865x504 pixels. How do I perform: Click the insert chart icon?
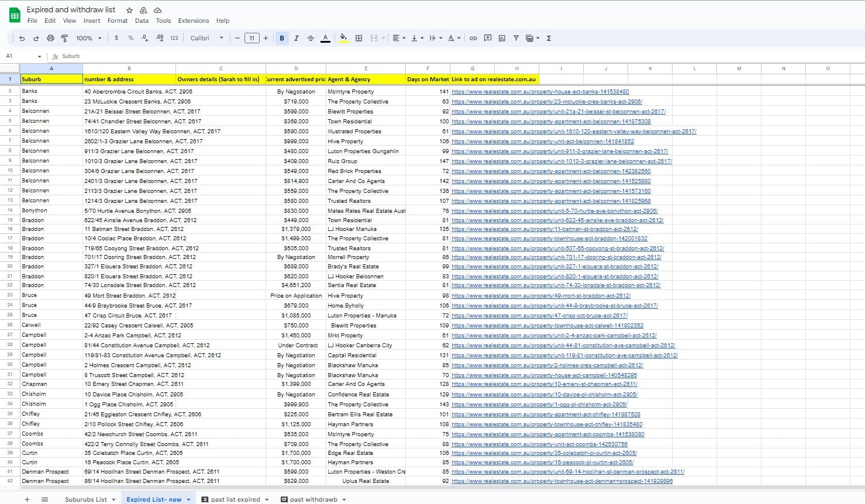pyautogui.click(x=502, y=38)
